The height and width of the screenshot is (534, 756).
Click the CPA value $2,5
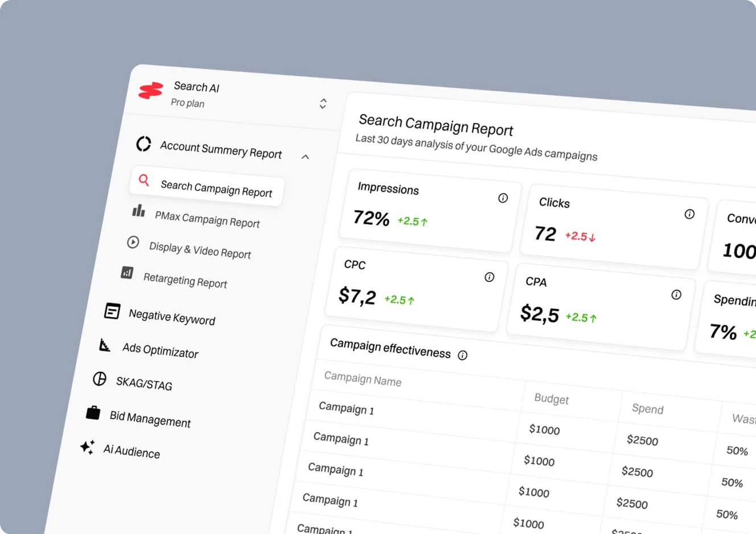click(x=540, y=314)
